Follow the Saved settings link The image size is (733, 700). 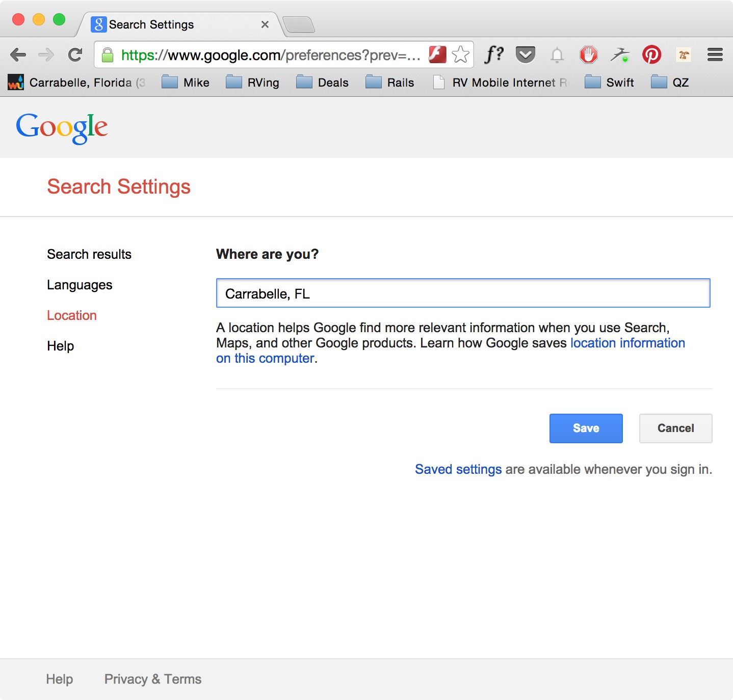(x=458, y=469)
